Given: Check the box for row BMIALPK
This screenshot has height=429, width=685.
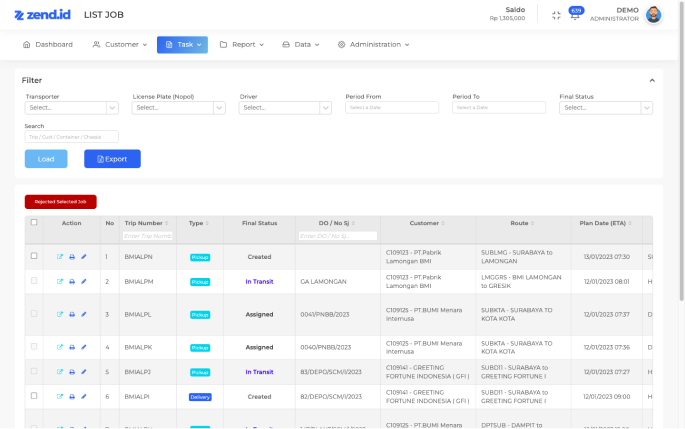Looking at the screenshot, I should click(x=34, y=346).
